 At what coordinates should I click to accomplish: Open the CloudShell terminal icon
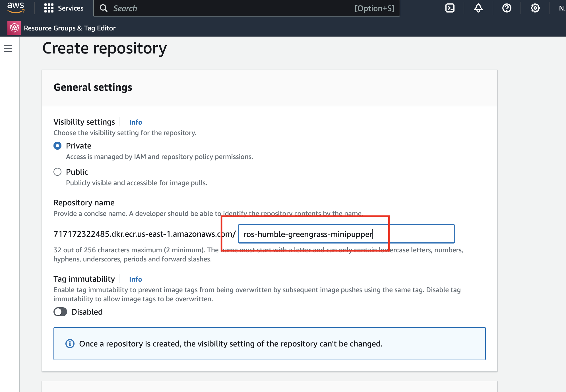[x=450, y=8]
